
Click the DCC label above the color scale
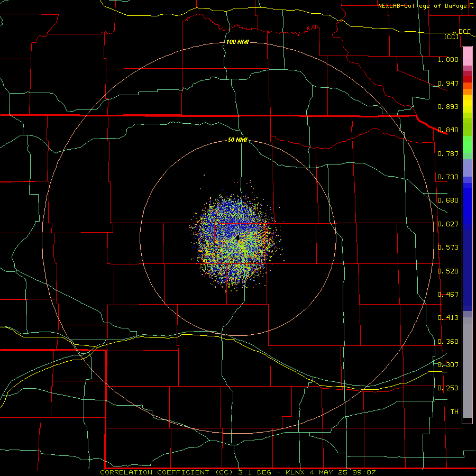click(464, 31)
